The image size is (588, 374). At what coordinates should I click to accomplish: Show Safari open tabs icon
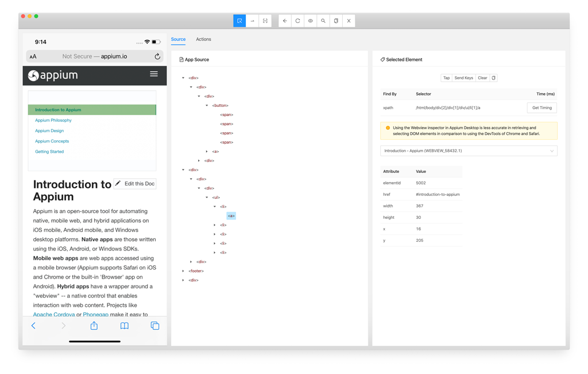(155, 326)
